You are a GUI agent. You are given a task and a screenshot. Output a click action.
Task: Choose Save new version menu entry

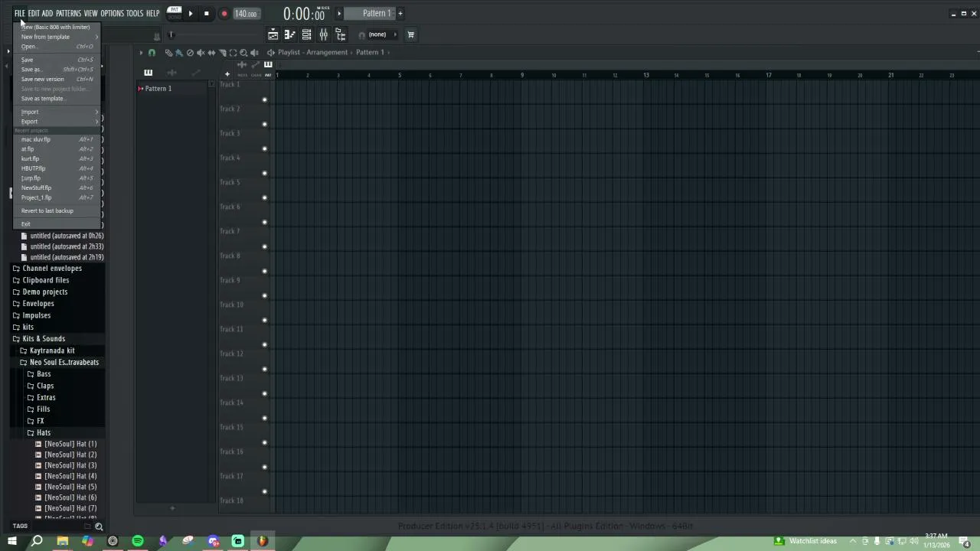[x=57, y=80]
